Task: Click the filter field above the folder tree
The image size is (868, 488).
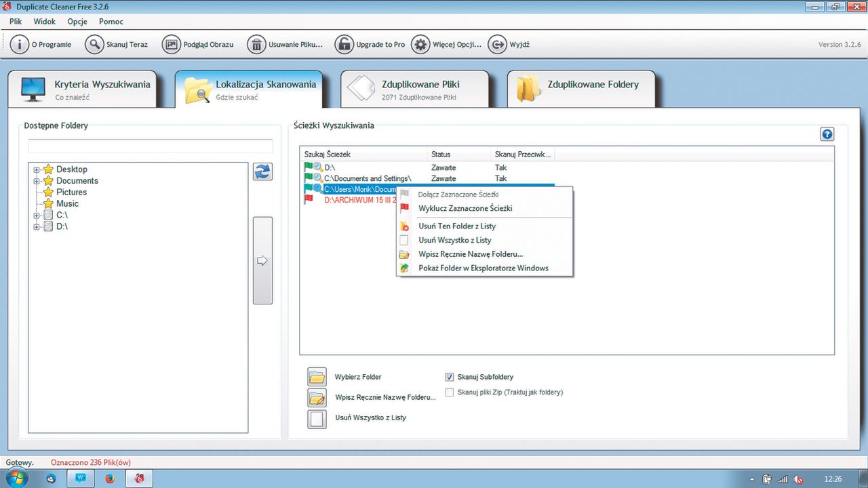Action: (151, 146)
